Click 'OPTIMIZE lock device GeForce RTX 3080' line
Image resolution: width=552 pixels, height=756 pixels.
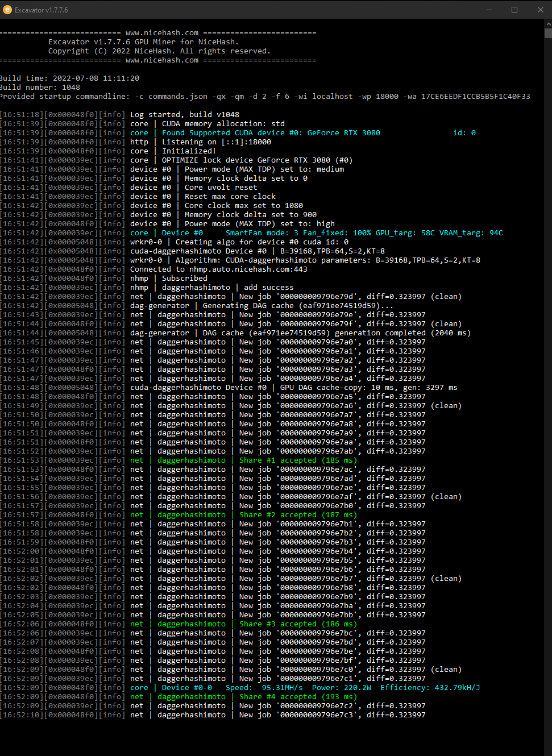click(176, 160)
